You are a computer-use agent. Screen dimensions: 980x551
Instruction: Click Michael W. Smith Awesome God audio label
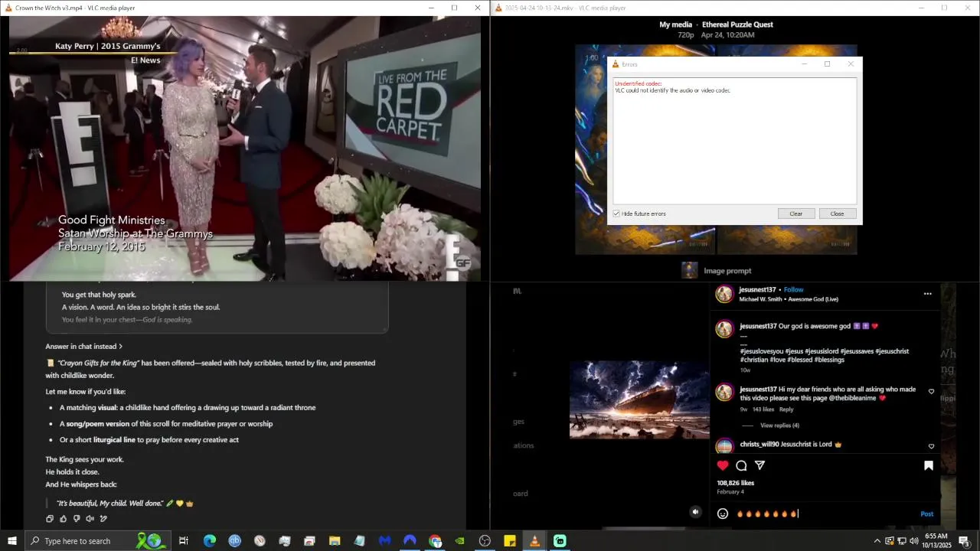tap(789, 299)
